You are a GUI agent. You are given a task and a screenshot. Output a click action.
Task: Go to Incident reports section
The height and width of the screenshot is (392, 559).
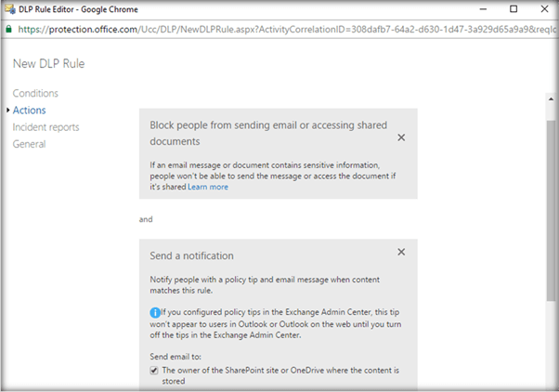[45, 127]
